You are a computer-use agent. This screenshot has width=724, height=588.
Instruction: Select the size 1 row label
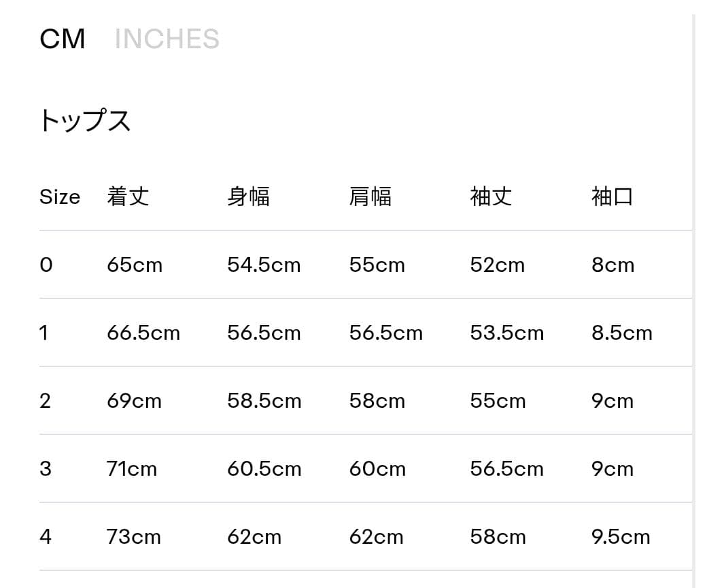(44, 333)
